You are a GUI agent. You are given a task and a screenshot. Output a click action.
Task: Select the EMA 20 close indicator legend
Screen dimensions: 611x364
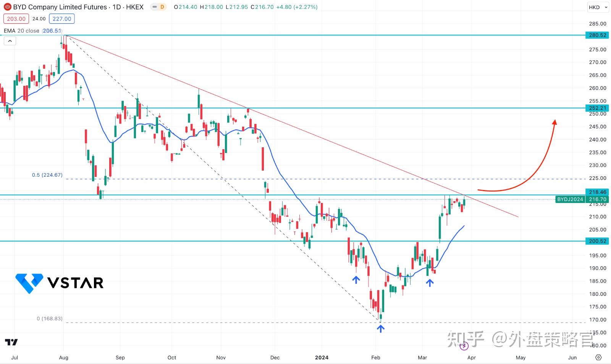[21, 31]
